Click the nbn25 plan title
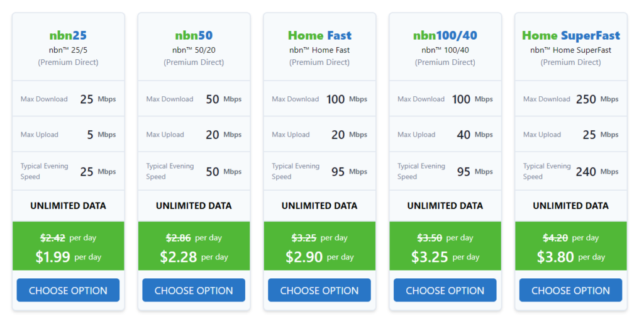Viewport: 644px width, 321px height. [x=68, y=36]
